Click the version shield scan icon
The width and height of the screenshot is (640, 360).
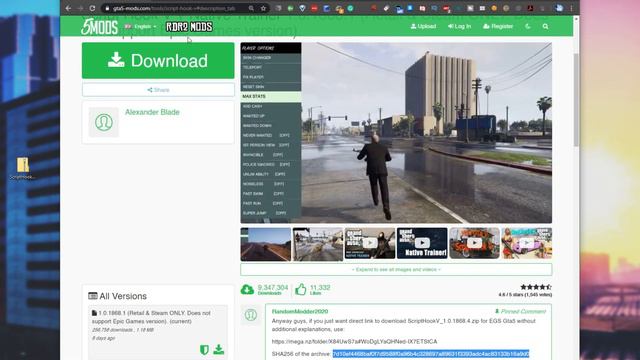(x=204, y=349)
